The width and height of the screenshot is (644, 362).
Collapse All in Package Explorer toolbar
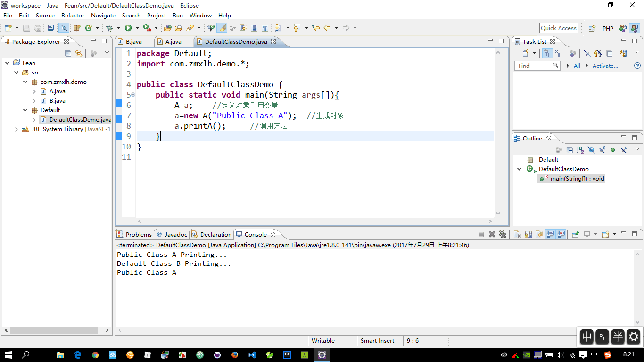(68, 53)
